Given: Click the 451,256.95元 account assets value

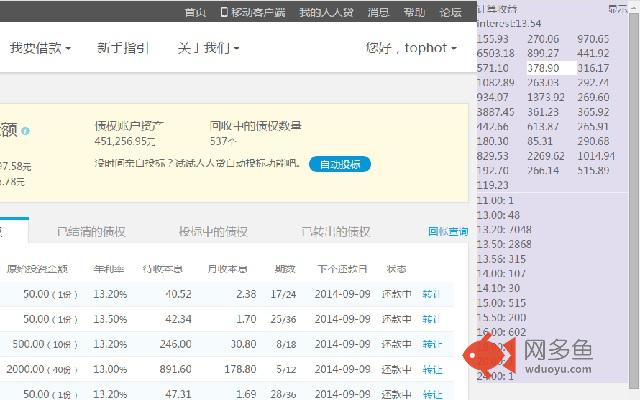Looking at the screenshot, I should [x=125, y=141].
